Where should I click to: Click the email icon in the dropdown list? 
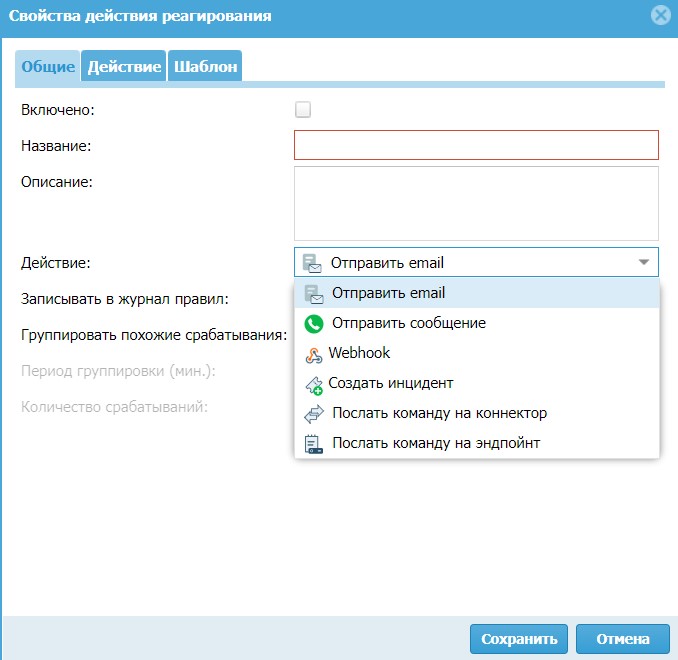314,294
